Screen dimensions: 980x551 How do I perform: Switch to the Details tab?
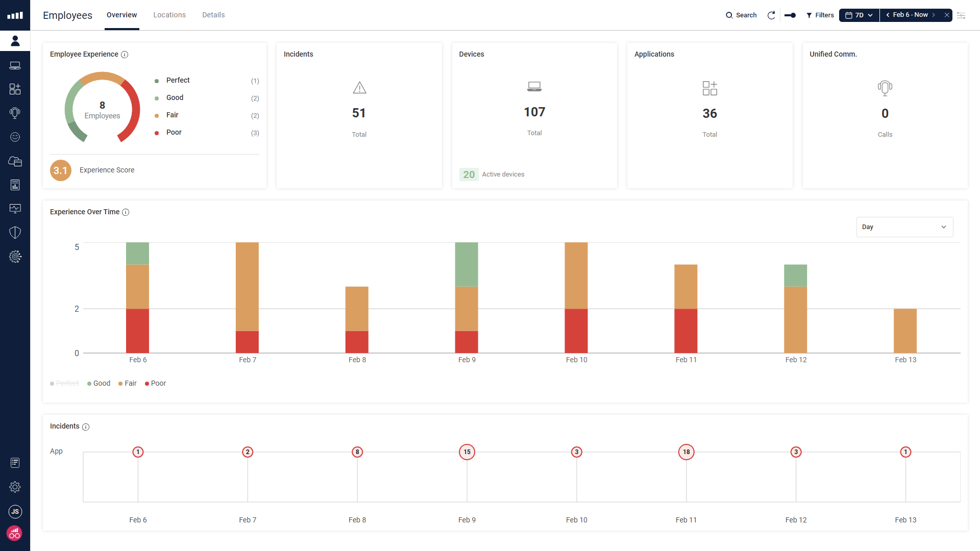(x=213, y=15)
